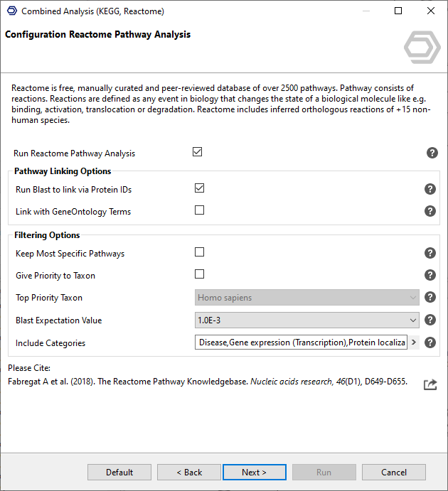Disable Run Blast to link via Protein IDs
Screen dimensions: 448x491
199,188
